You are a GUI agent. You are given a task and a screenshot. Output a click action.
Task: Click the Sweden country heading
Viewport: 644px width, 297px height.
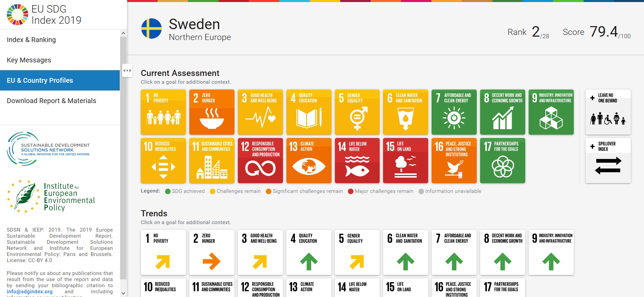194,24
